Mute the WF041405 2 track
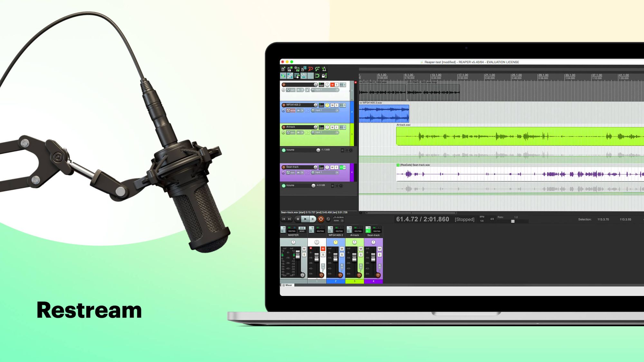The width and height of the screenshot is (644, 362). click(332, 105)
